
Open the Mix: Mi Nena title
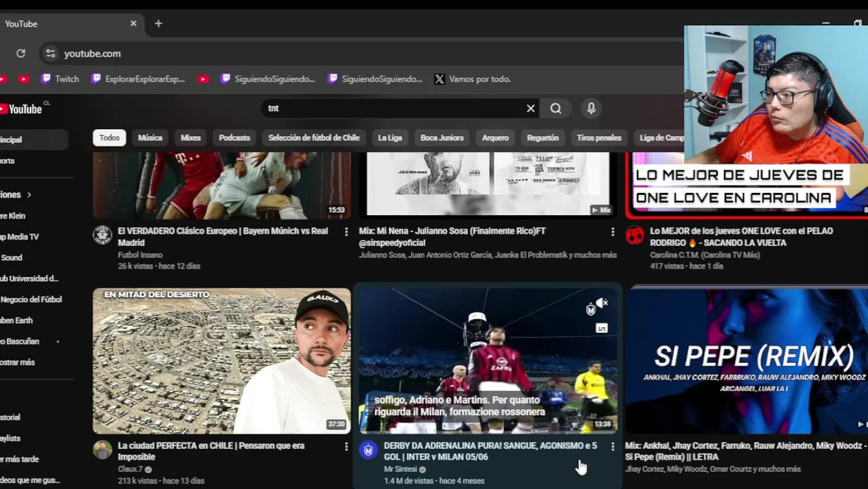click(452, 236)
